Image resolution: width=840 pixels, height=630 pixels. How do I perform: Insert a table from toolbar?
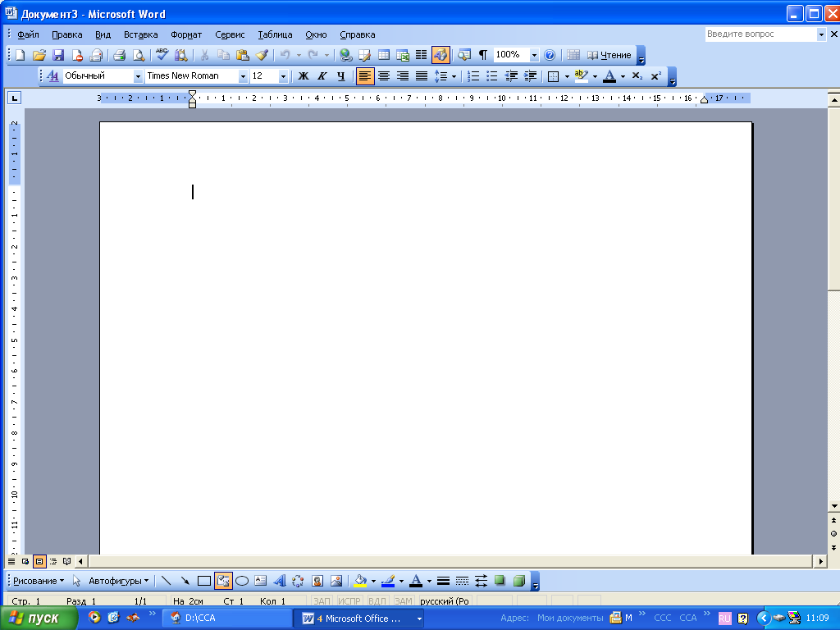[384, 55]
